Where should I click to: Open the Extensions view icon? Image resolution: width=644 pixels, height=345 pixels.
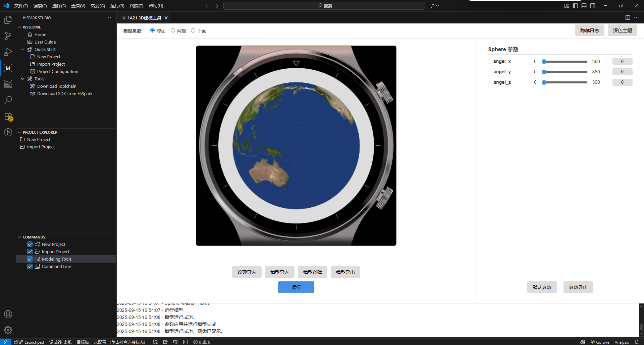[8, 117]
